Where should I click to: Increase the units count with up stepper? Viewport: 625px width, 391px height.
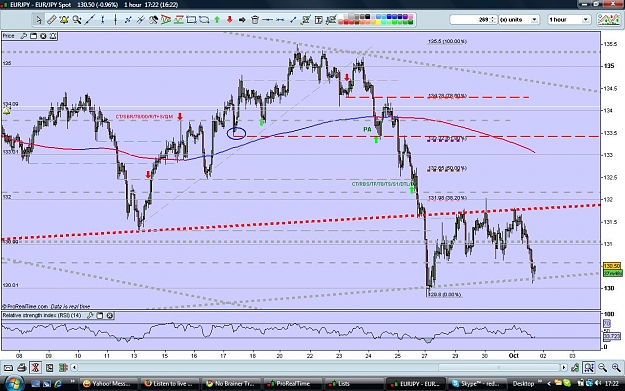point(493,18)
